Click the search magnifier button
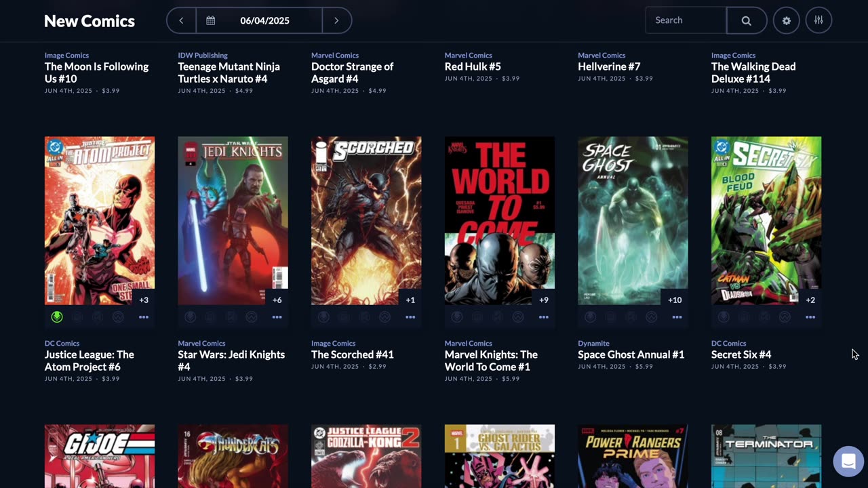This screenshot has width=868, height=488. point(746,20)
